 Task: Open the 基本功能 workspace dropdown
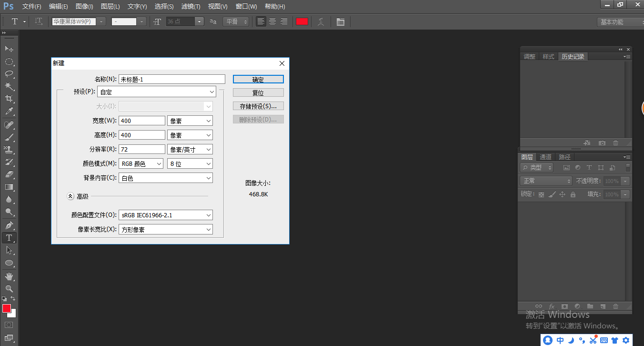pos(620,22)
